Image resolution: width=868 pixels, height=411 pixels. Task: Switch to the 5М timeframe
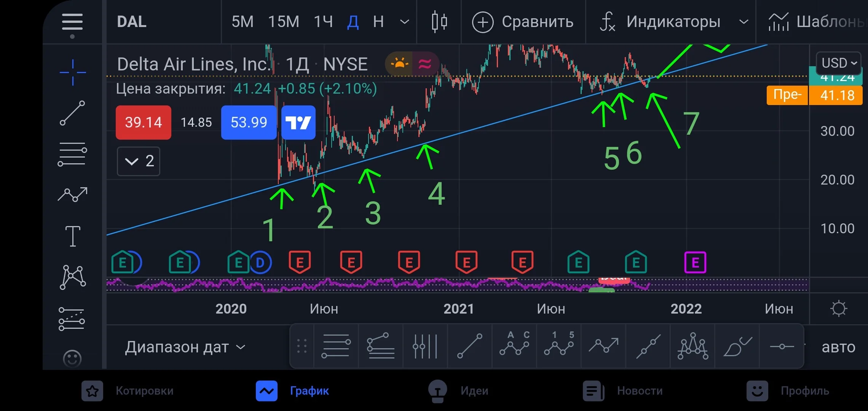click(243, 22)
